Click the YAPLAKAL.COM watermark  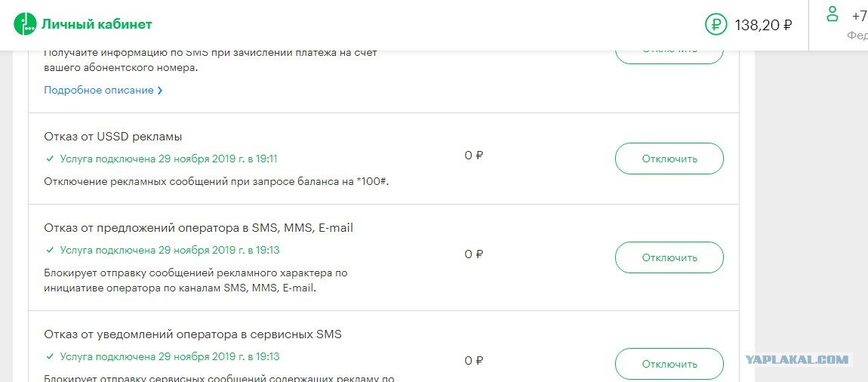click(796, 360)
